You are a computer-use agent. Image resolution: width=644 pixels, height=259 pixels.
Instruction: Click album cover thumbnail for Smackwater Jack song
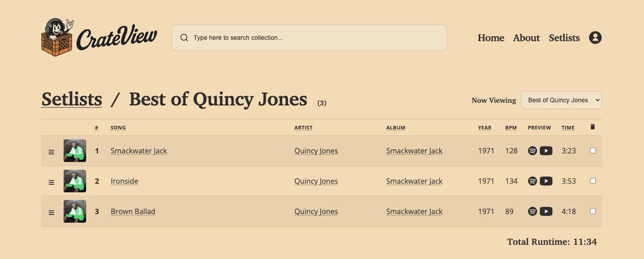(x=74, y=151)
